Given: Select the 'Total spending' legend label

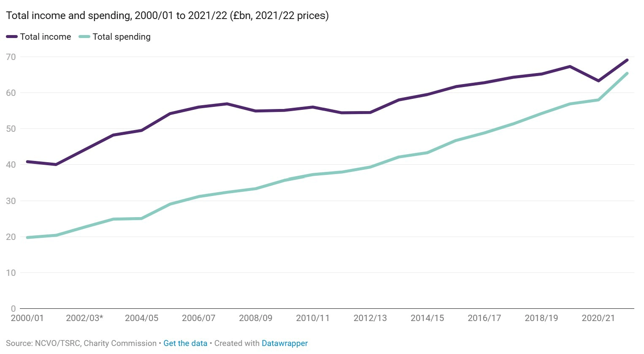Looking at the screenshot, I should tap(122, 37).
